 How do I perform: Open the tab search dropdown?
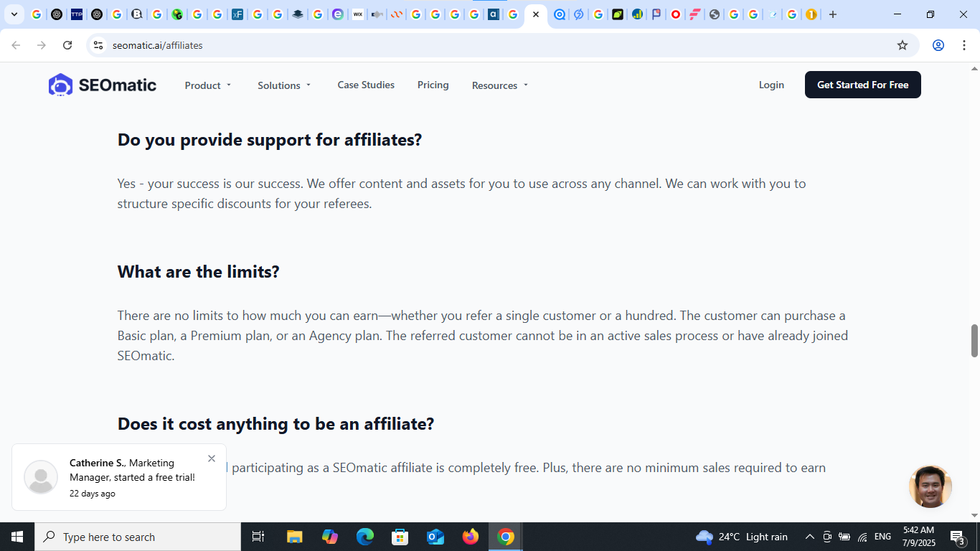click(x=14, y=14)
